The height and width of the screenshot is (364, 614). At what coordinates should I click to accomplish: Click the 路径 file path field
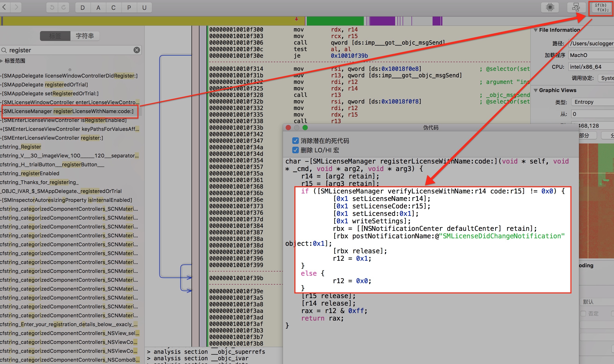click(x=591, y=43)
